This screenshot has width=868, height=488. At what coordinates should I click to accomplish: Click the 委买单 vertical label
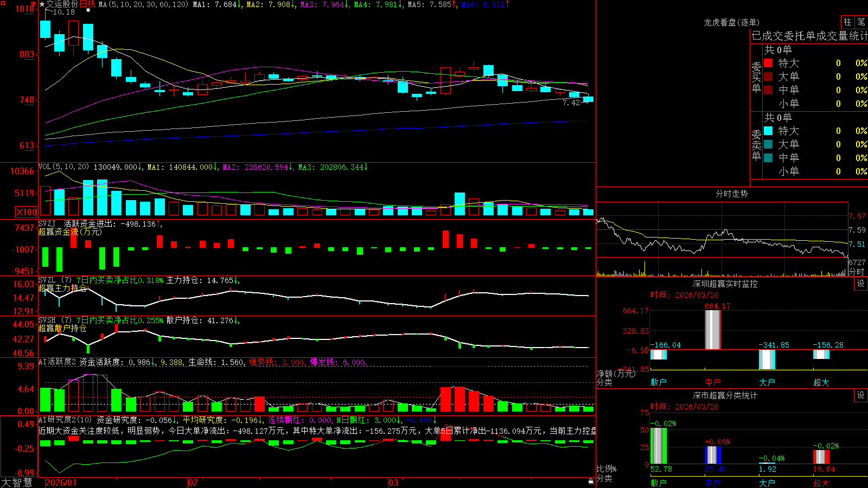coord(756,77)
